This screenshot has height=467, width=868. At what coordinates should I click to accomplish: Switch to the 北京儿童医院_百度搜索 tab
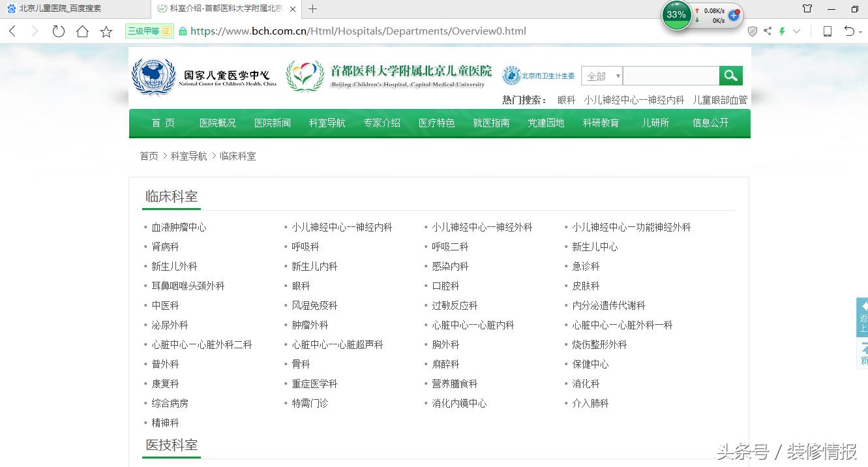[x=62, y=8]
